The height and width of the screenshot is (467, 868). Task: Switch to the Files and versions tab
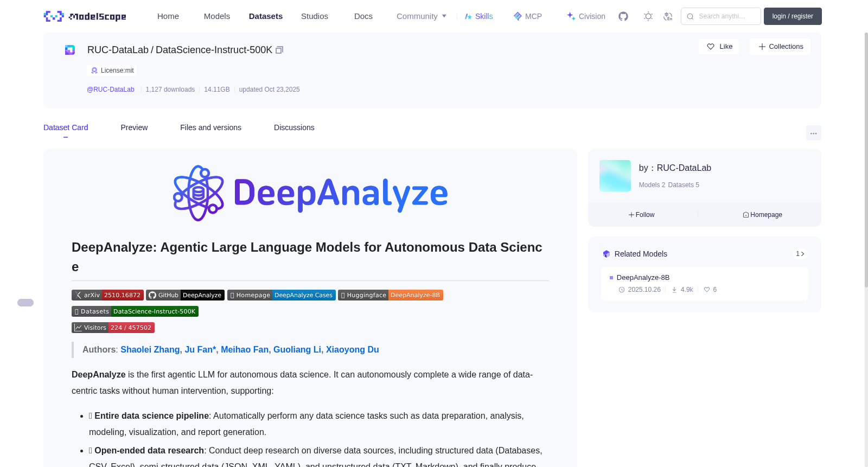tap(210, 127)
